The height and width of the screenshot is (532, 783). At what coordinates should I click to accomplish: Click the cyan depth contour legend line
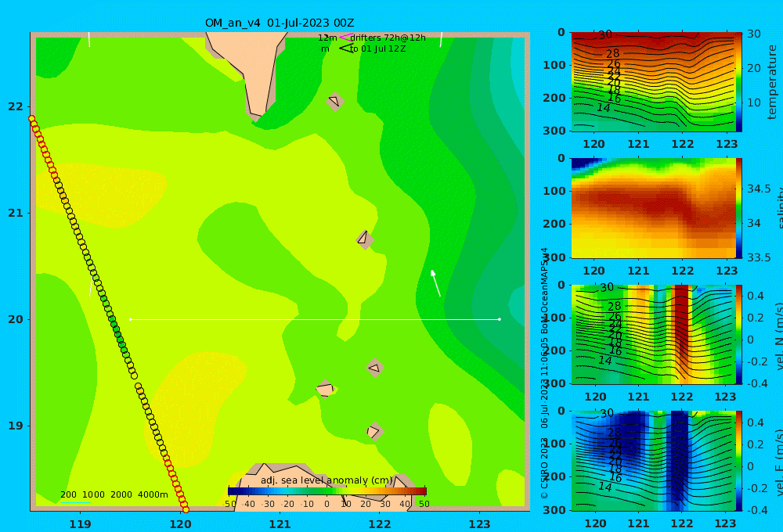[x=75, y=502]
